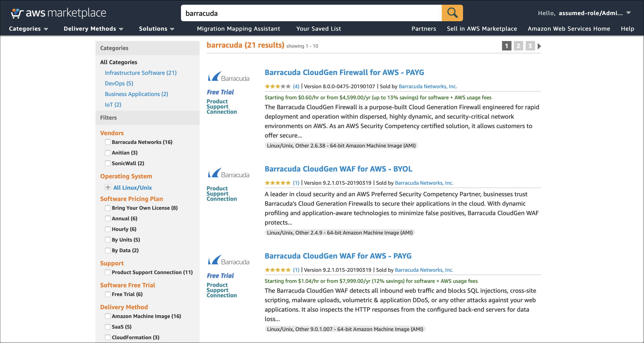This screenshot has height=343, width=644.
Task: Enable Bring Your Own License filter
Action: point(107,208)
